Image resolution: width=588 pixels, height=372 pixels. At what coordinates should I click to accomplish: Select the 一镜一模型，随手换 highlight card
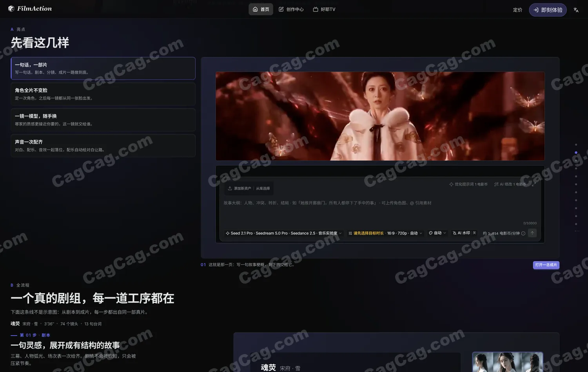(x=103, y=120)
